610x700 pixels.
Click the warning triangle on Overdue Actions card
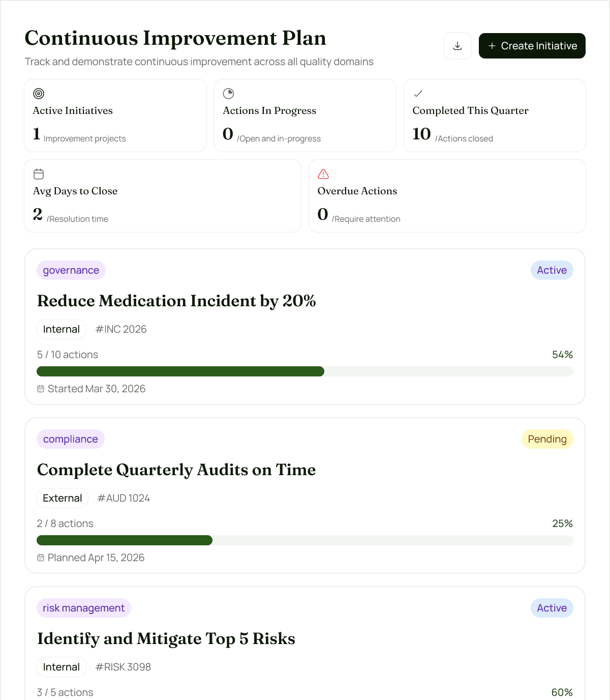pyautogui.click(x=323, y=174)
